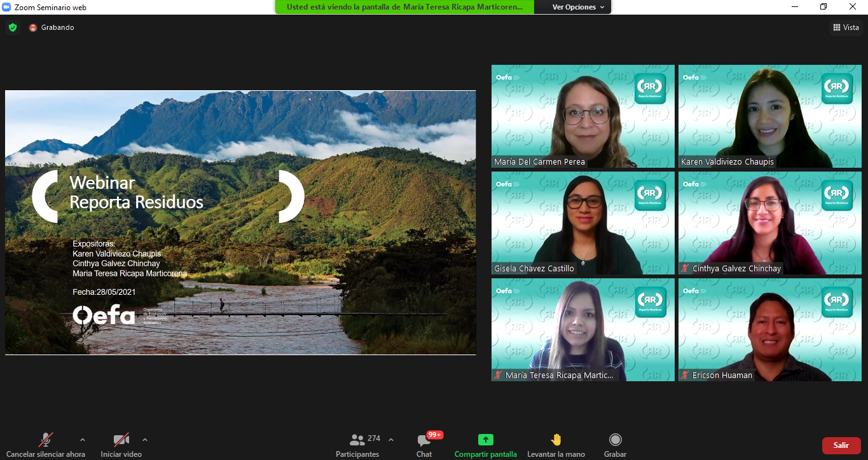
Task: Click the shared screen presentation slide
Action: click(x=240, y=222)
